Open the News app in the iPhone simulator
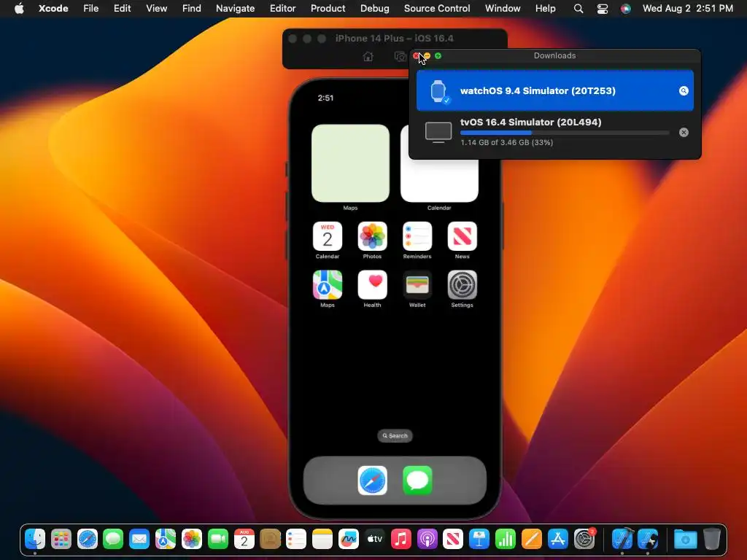 tap(462, 237)
